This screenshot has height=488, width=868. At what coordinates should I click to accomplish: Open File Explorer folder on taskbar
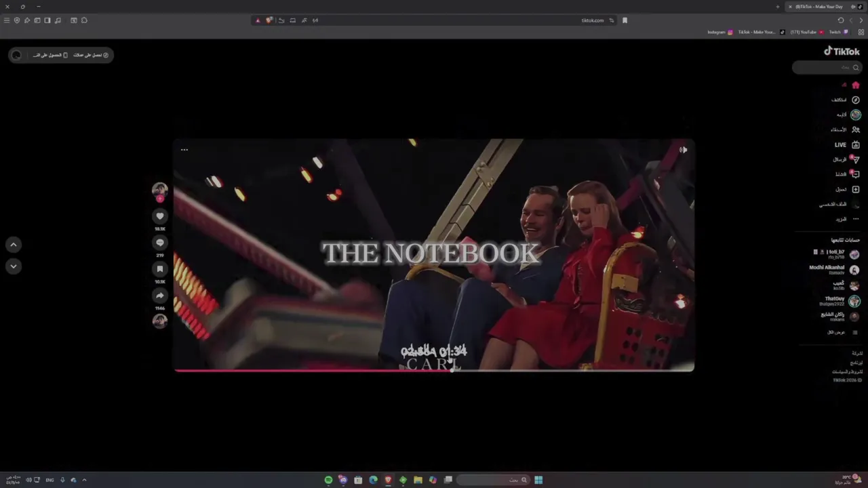[x=418, y=480]
